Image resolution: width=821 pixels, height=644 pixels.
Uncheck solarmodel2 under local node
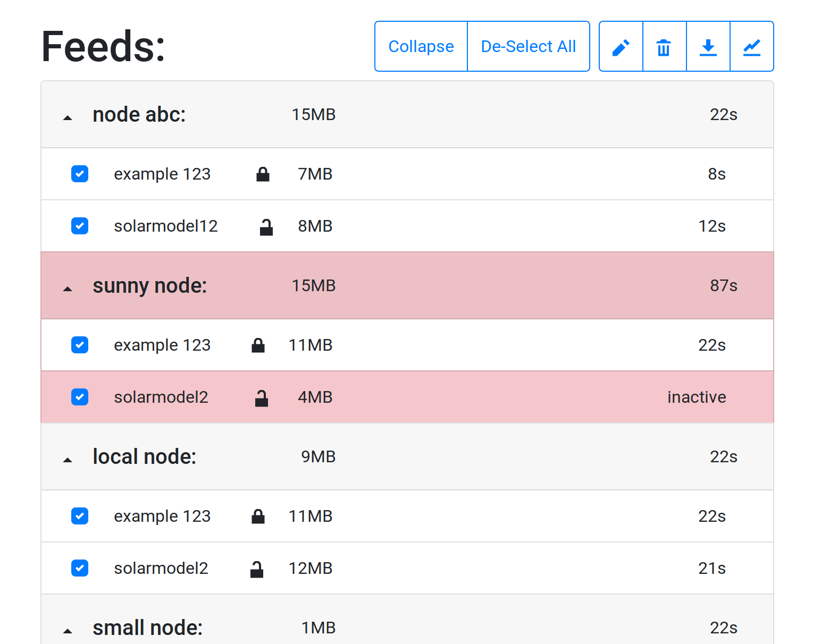[x=79, y=568]
